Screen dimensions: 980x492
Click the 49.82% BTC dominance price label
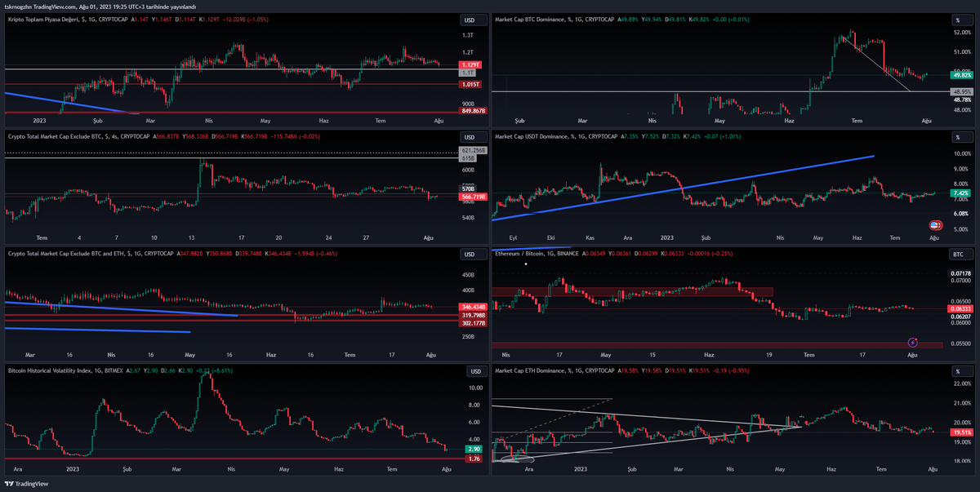(961, 74)
